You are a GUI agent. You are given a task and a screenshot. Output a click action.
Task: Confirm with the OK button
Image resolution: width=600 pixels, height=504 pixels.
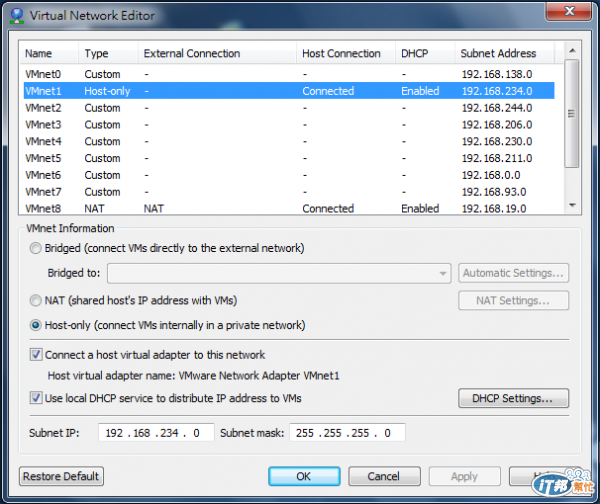(304, 476)
